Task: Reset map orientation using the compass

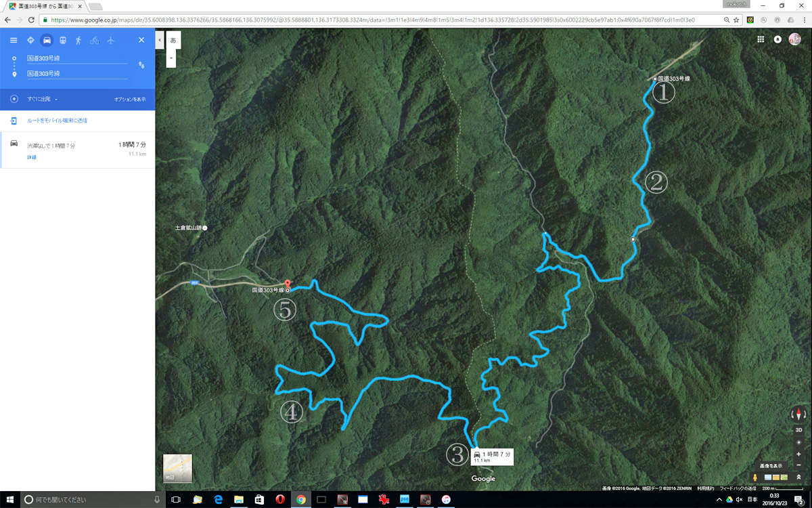Action: click(798, 414)
